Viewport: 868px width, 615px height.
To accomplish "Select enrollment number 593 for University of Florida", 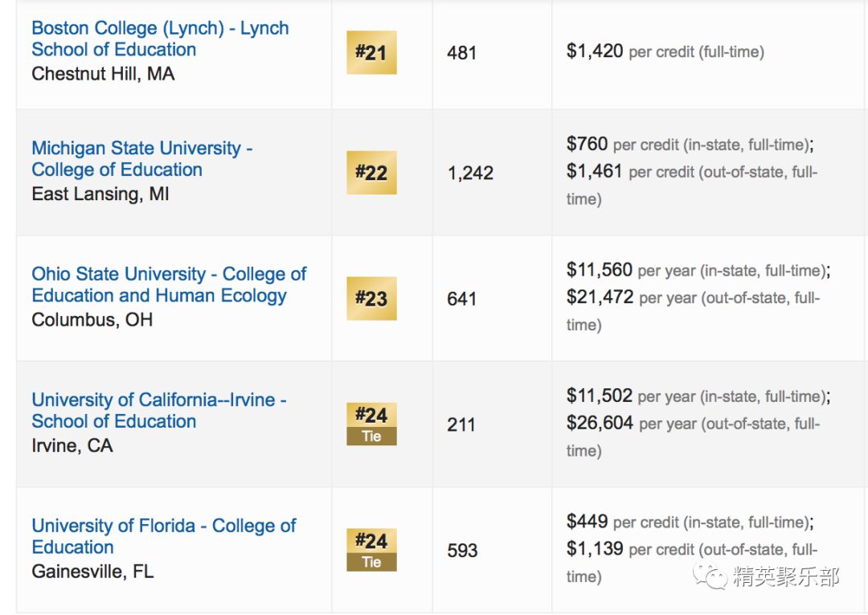I will click(x=462, y=550).
